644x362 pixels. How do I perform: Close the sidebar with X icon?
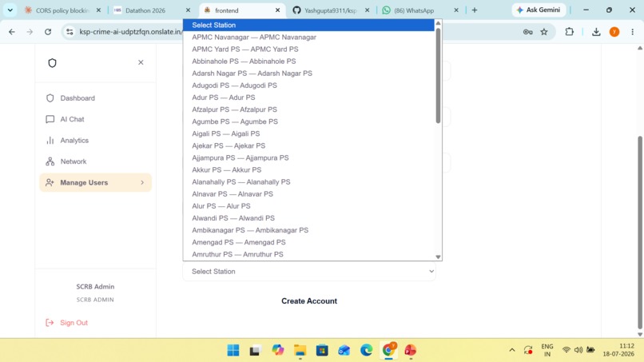pyautogui.click(x=141, y=62)
